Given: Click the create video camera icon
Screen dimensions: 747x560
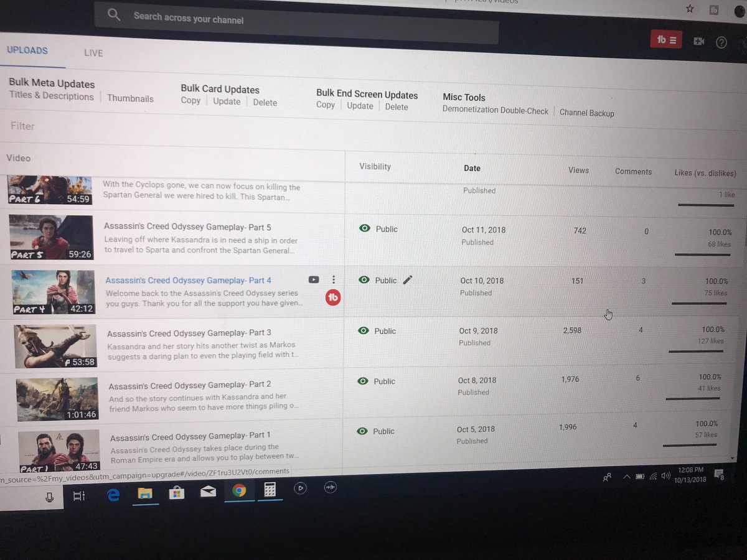Looking at the screenshot, I should click(x=699, y=41).
